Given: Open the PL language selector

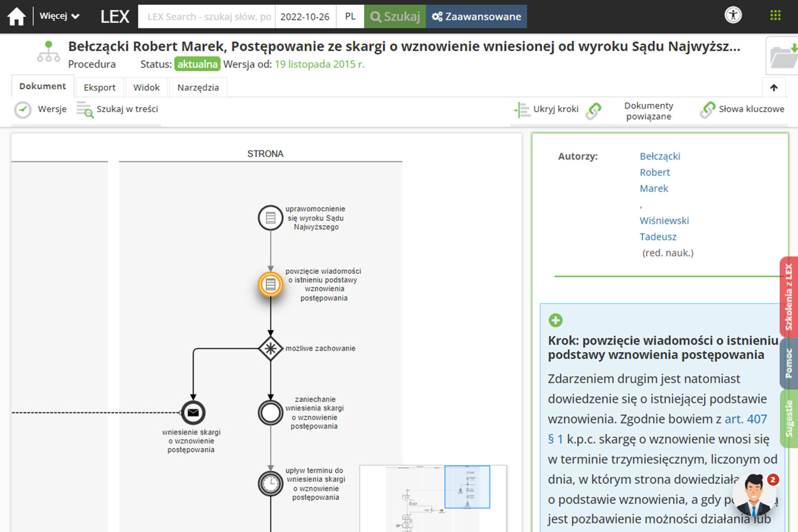Looking at the screenshot, I should [350, 17].
